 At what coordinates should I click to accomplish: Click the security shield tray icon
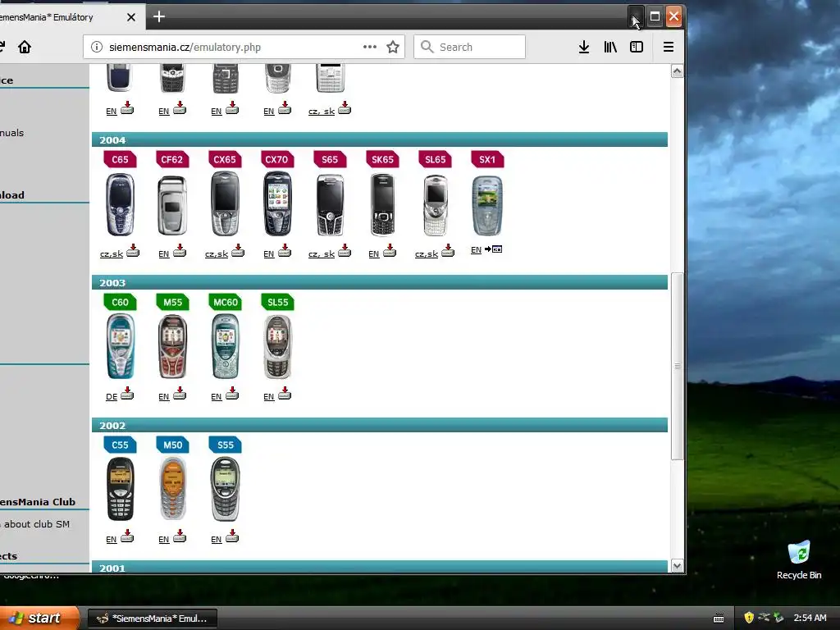pyautogui.click(x=749, y=618)
